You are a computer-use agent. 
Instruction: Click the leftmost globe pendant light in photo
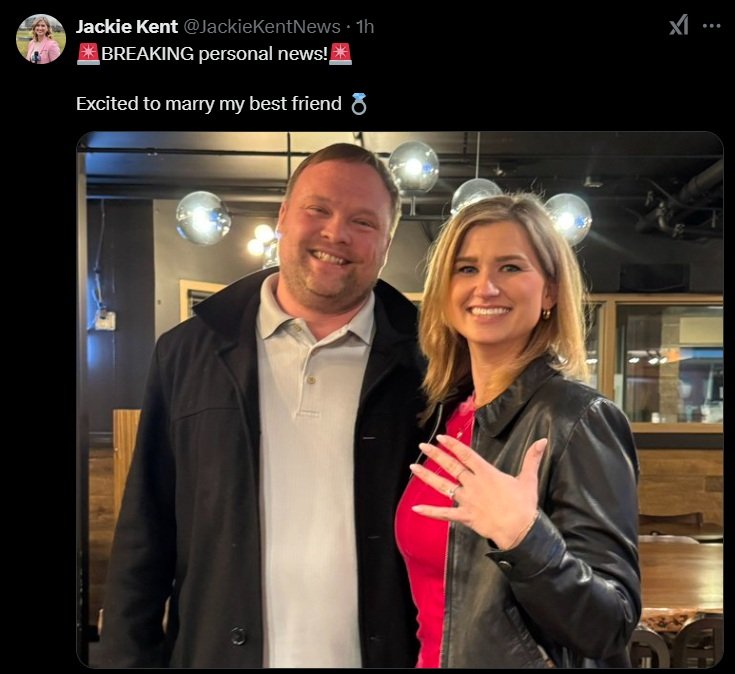203,218
